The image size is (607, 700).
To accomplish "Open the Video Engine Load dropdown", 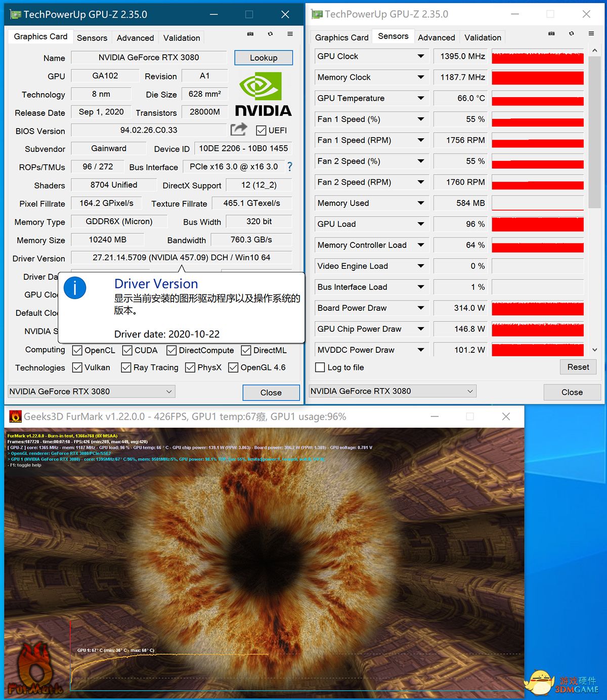I will point(421,266).
